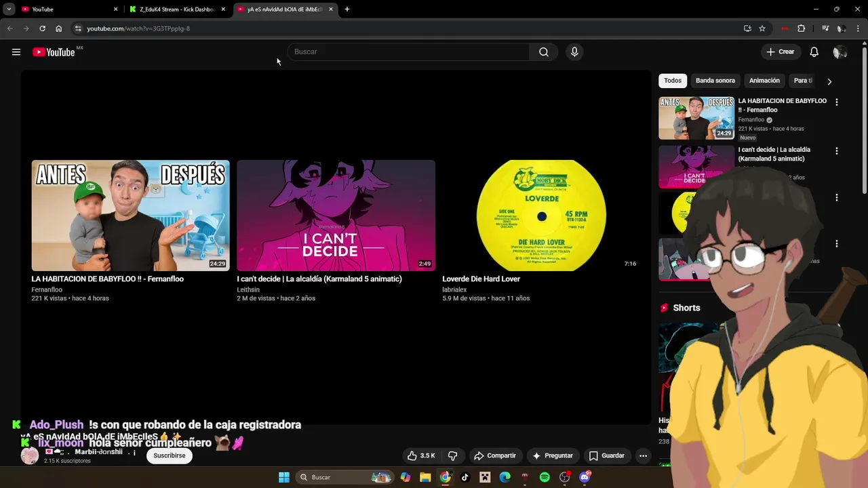Select the Banda sonora filter chip
The image size is (868, 488).
tap(715, 81)
